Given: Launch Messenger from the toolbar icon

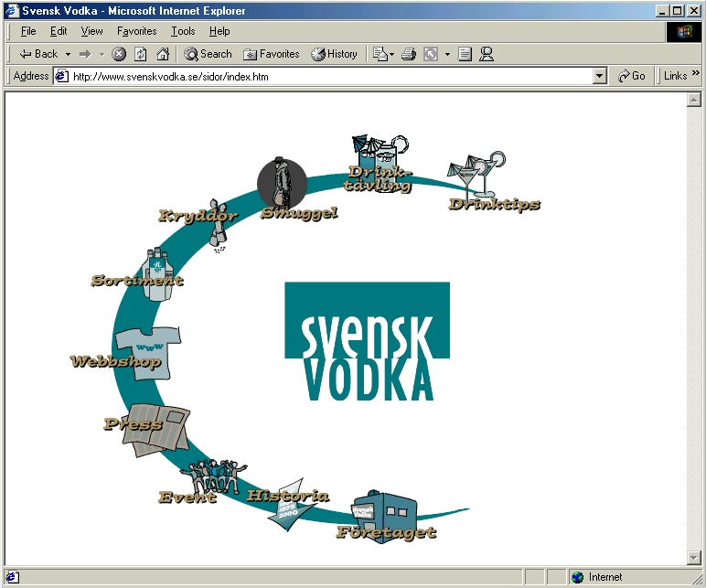Looking at the screenshot, I should pos(487,54).
